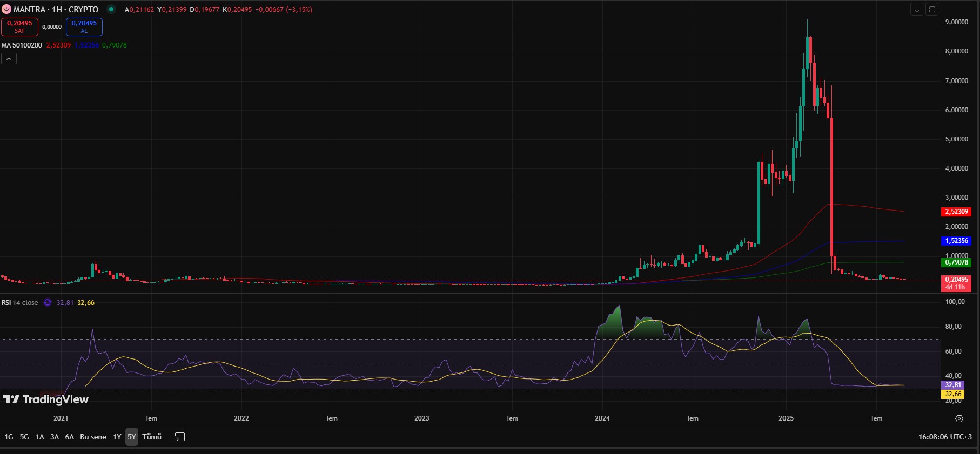Image resolution: width=980 pixels, height=454 pixels.
Task: Open the TradingView logo link
Action: click(46, 399)
